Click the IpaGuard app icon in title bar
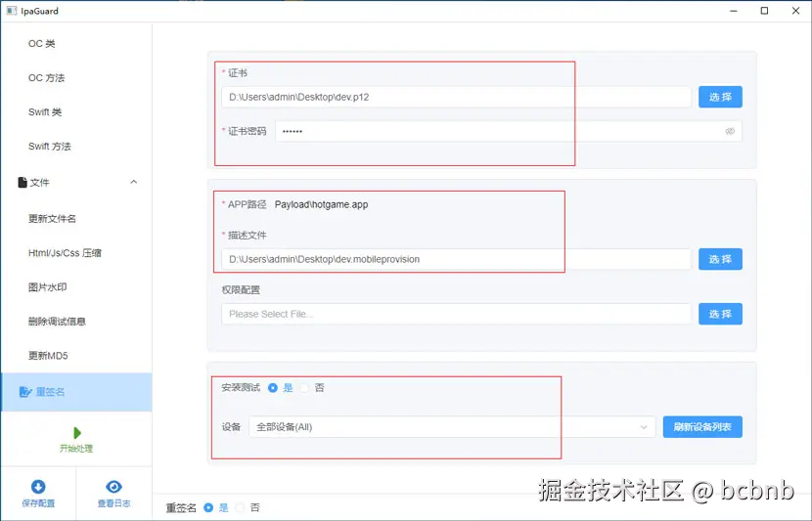 12,11
